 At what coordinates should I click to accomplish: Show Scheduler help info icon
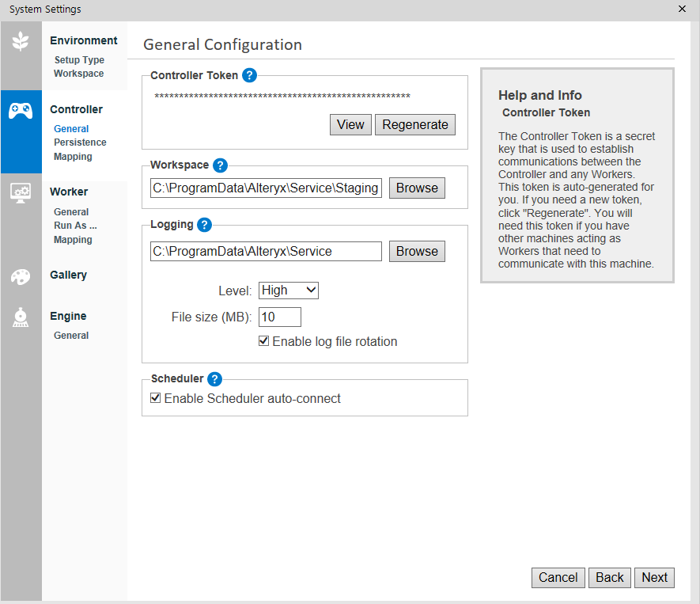[x=214, y=379]
